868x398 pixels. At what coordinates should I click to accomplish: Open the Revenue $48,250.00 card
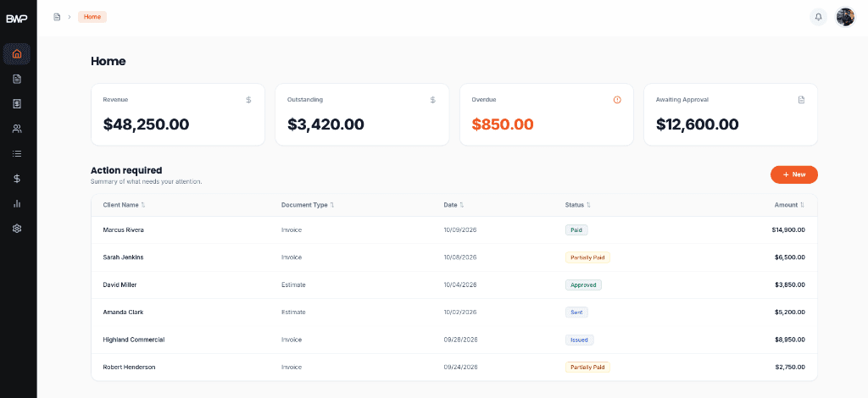[178, 114]
